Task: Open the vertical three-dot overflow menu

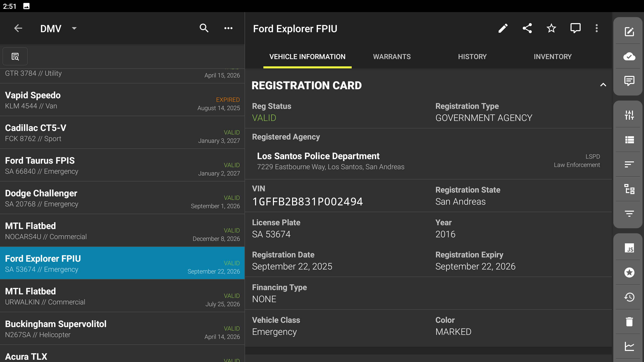Action: coord(596,28)
